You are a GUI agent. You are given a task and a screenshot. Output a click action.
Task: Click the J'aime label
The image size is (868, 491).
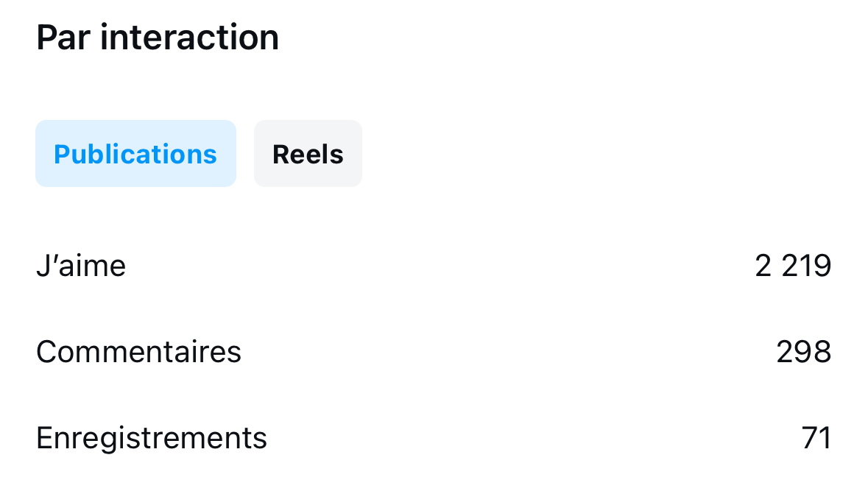[81, 266]
